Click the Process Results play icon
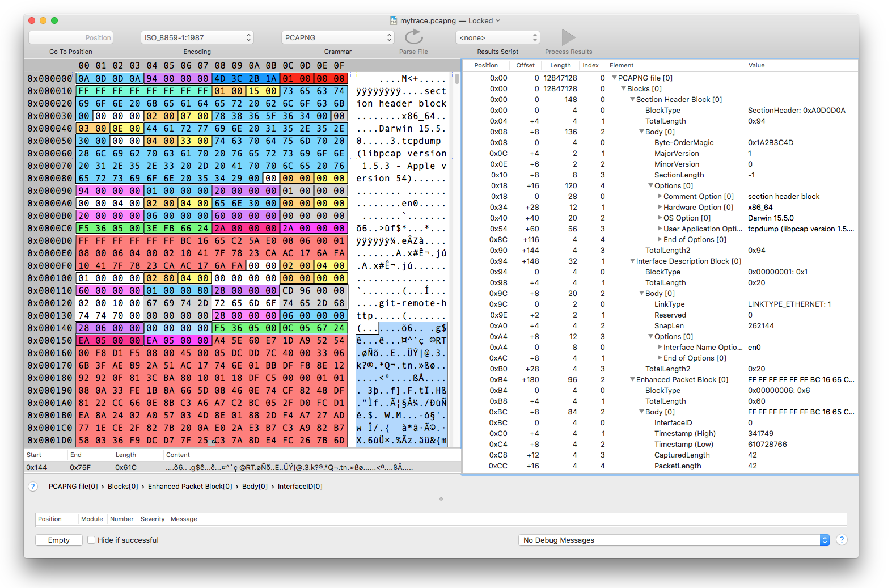The height and width of the screenshot is (588, 892). coord(568,37)
